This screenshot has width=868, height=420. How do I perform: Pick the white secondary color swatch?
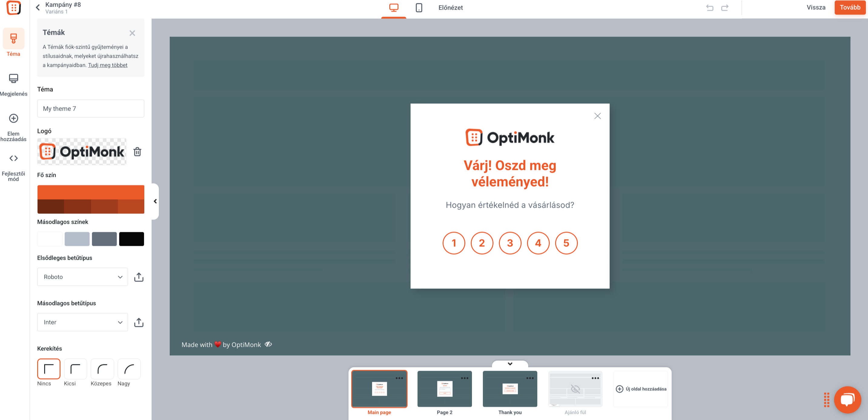coord(50,239)
